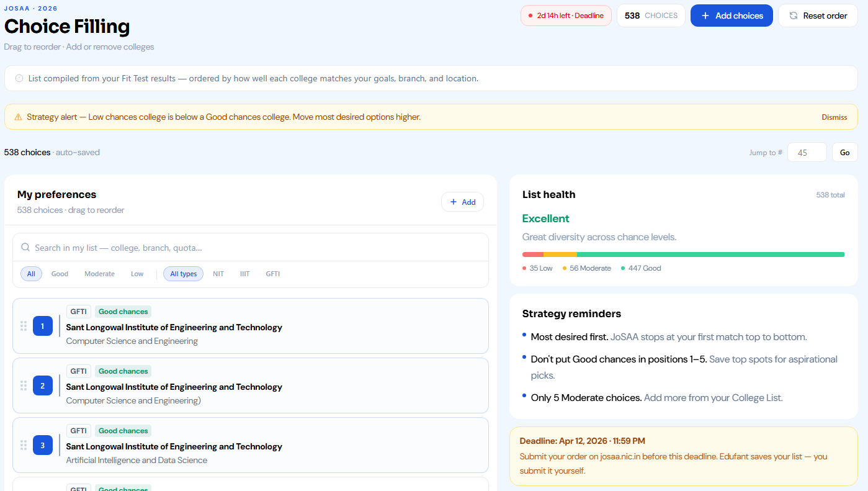Viewport: 868px width, 491px height.
Task: Click the refresh icon in Reset order
Action: [x=793, y=16]
